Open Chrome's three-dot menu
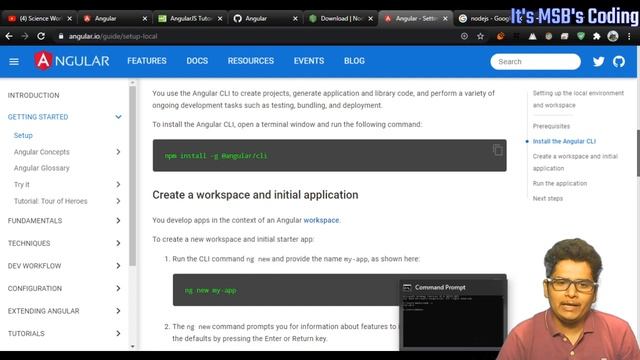The height and width of the screenshot is (360, 640). 629,36
